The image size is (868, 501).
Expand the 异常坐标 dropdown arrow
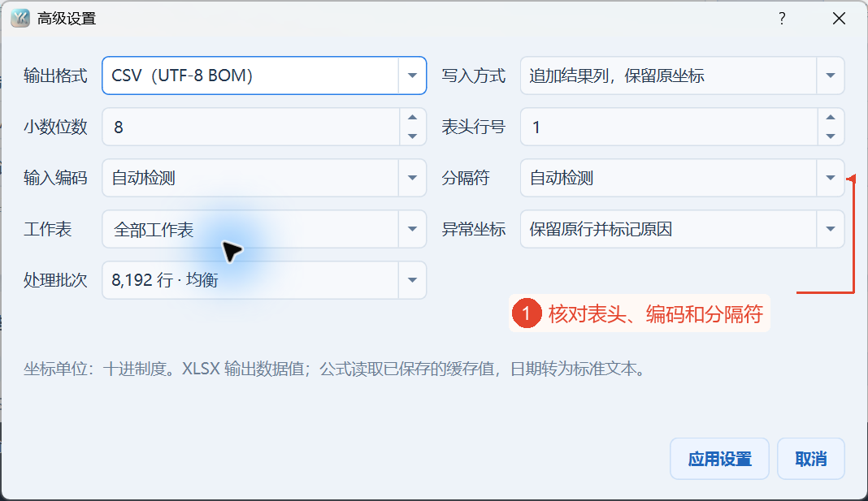coord(830,229)
